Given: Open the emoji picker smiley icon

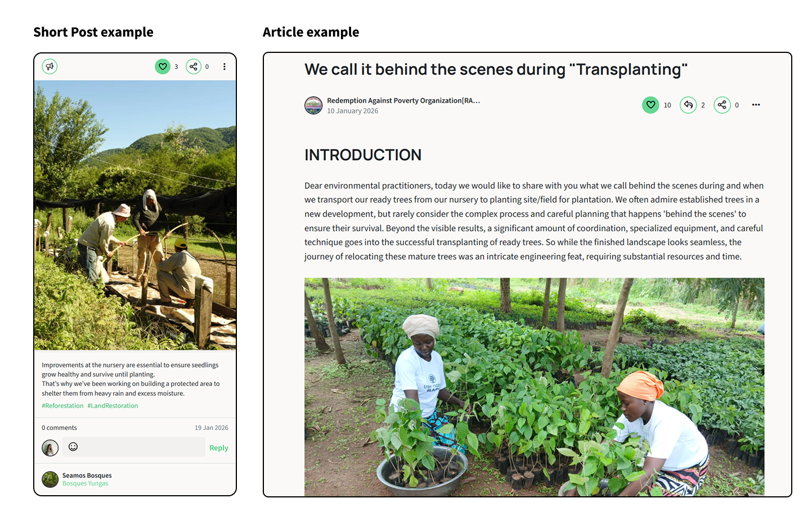Looking at the screenshot, I should pyautogui.click(x=73, y=447).
